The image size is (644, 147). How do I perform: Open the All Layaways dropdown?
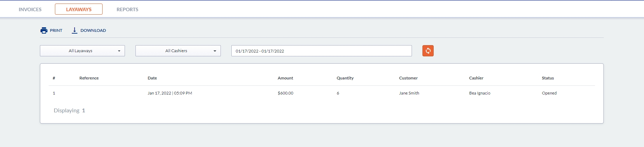pos(82,51)
